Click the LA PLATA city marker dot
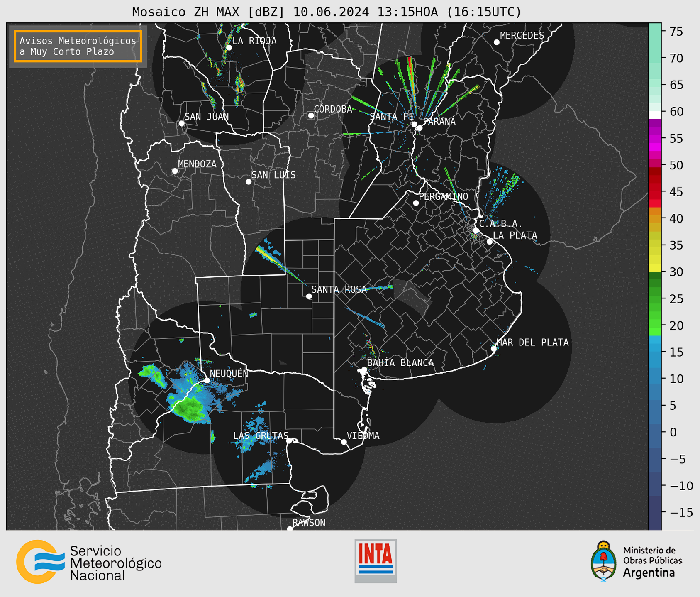700x597 pixels. tap(490, 242)
